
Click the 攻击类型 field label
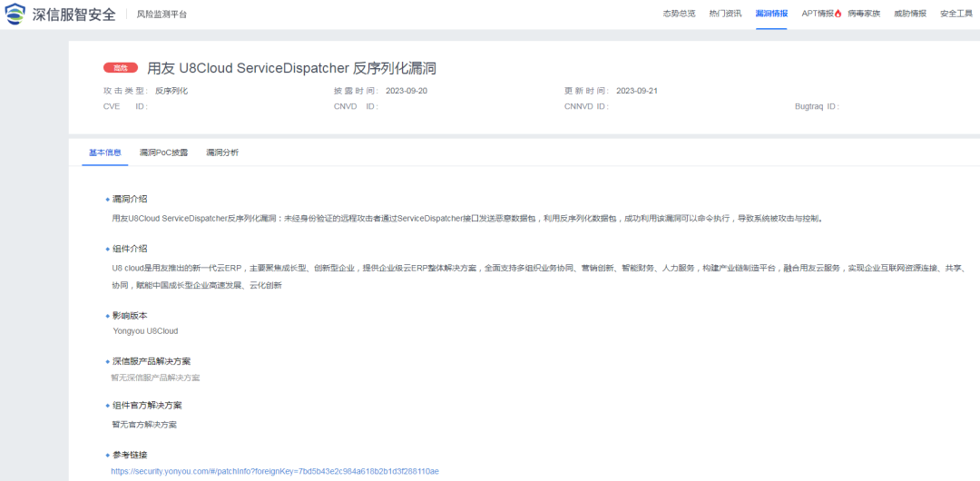point(125,91)
